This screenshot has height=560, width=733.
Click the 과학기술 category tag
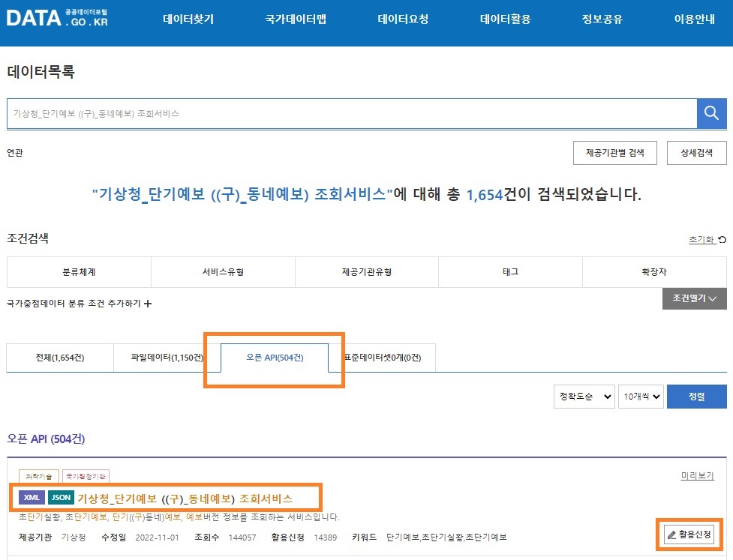pos(39,476)
